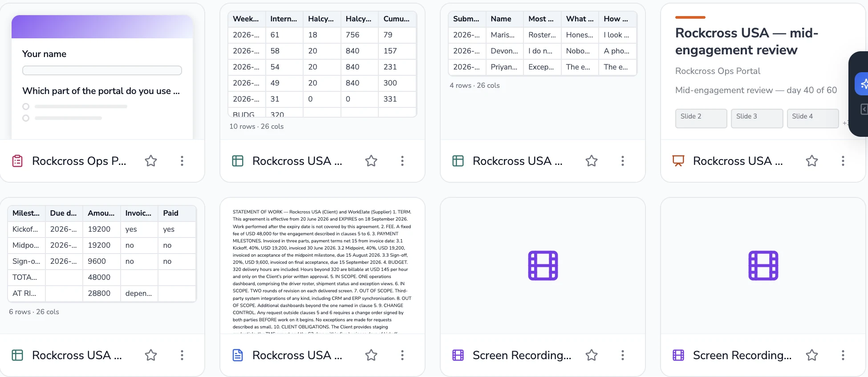This screenshot has width=868, height=377.
Task: Star the mid-engagement review presentation
Action: tap(812, 161)
